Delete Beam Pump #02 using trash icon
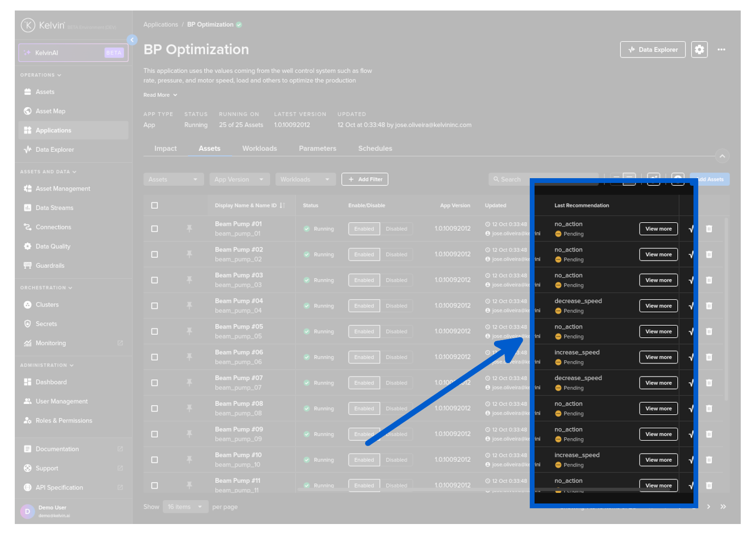 tap(709, 255)
